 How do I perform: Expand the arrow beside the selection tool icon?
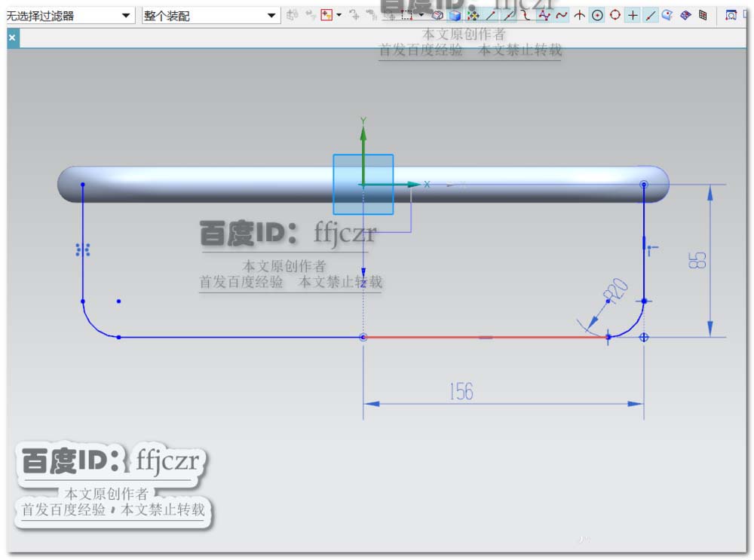[339, 15]
